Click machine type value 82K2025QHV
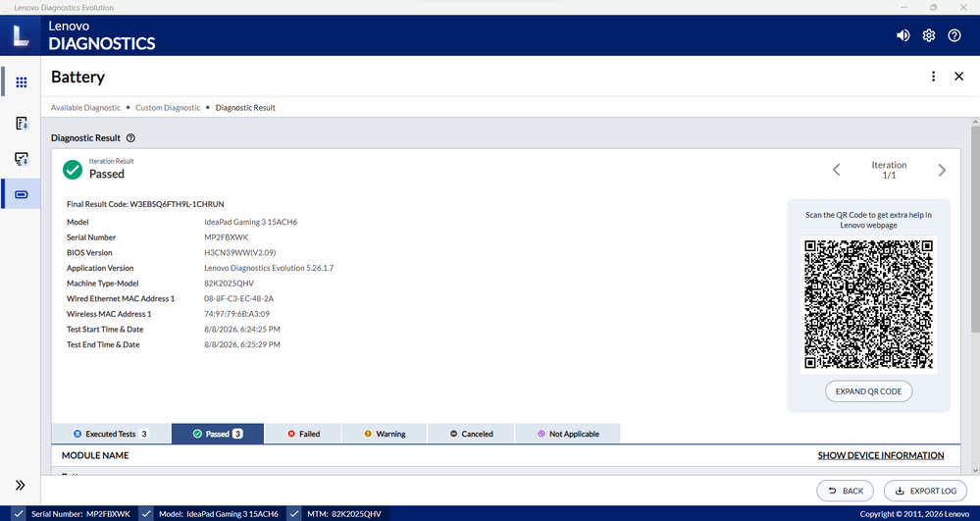980x521 pixels. point(229,284)
